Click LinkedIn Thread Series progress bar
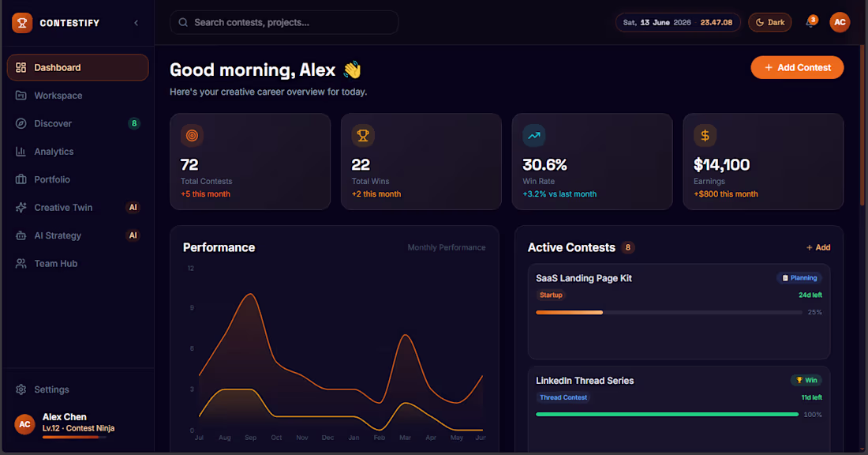This screenshot has height=455, width=868. 667,415
